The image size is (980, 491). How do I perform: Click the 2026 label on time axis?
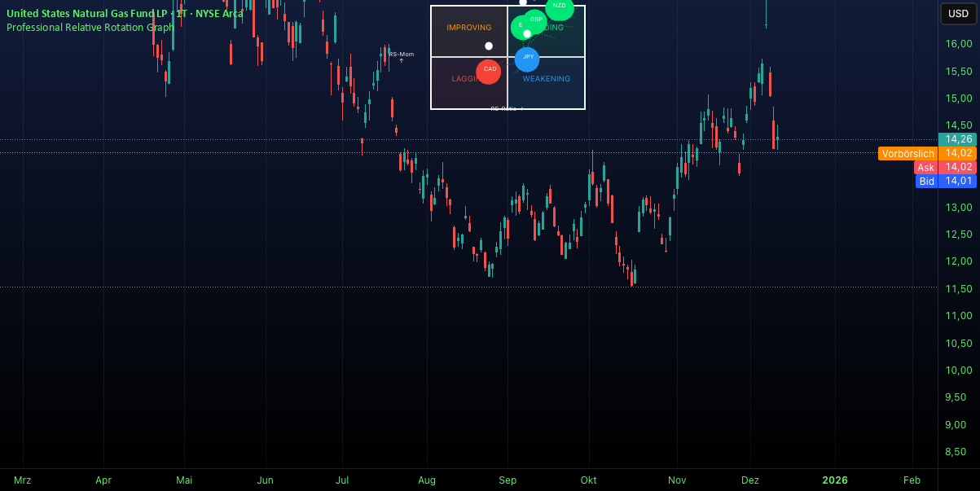[x=835, y=480]
